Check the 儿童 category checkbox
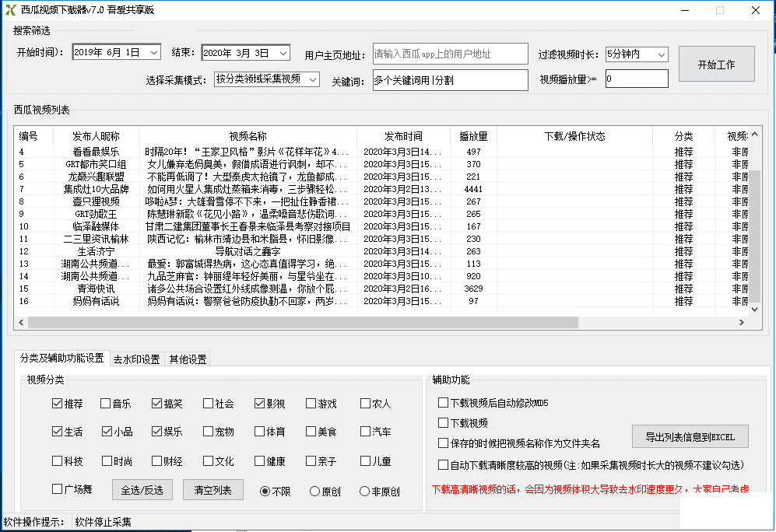 click(x=365, y=460)
